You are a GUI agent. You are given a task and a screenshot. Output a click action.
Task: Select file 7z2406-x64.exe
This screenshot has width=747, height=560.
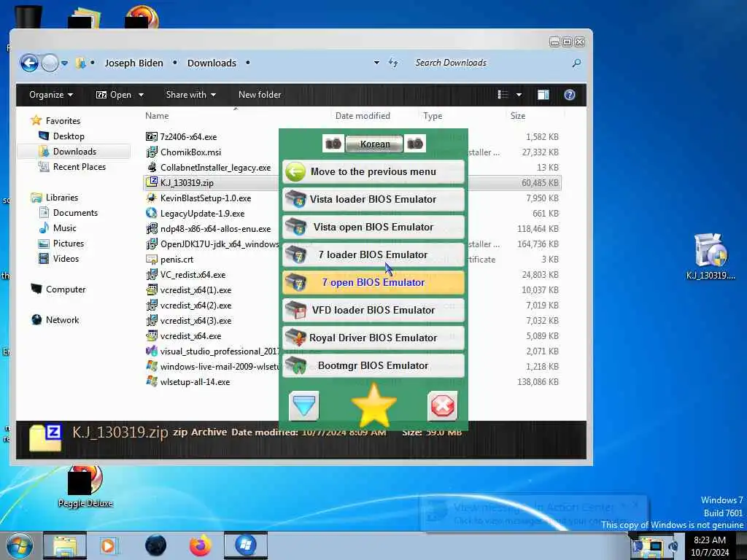coord(188,136)
